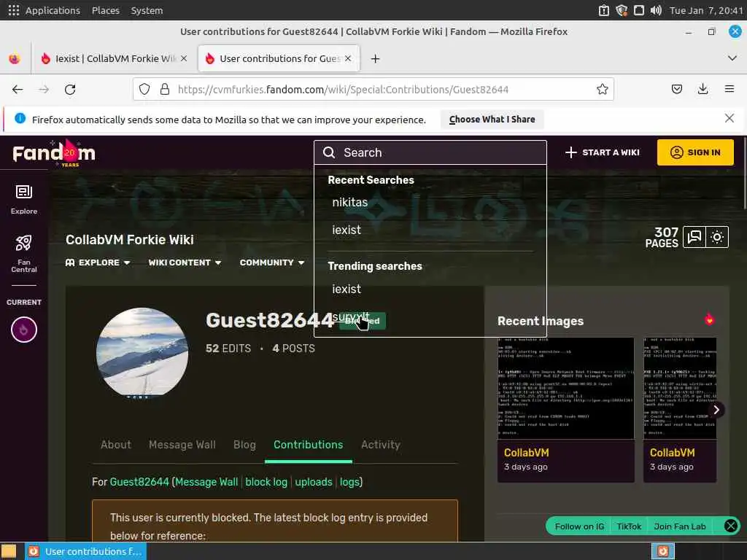Bookmark this page with the star icon
The width and height of the screenshot is (747, 560).
pos(602,89)
